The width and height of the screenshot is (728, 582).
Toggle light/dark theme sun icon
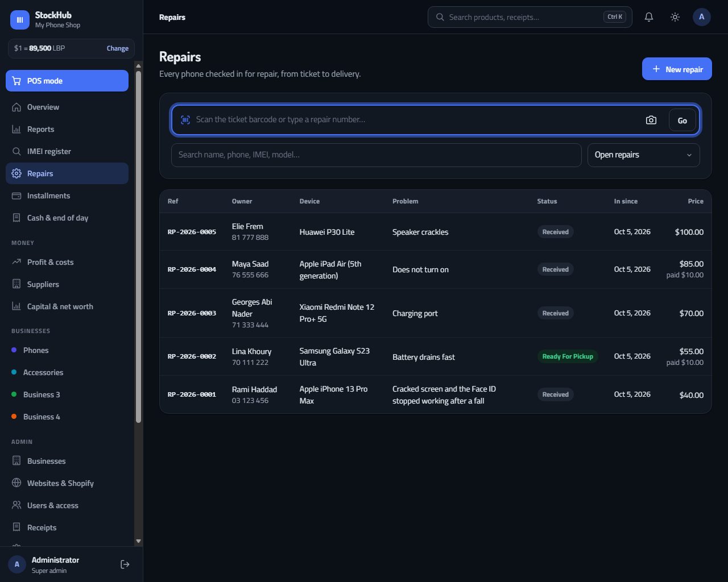(x=675, y=17)
